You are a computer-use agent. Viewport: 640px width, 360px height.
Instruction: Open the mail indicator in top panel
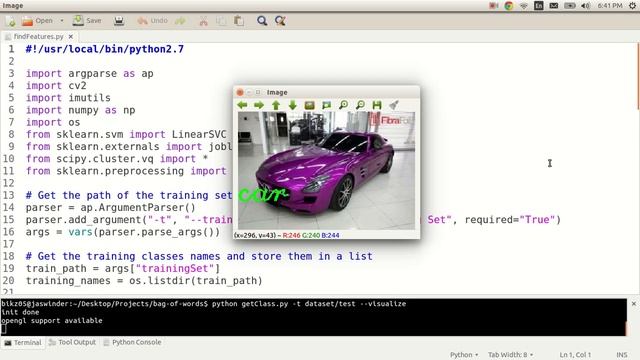pos(553,6)
